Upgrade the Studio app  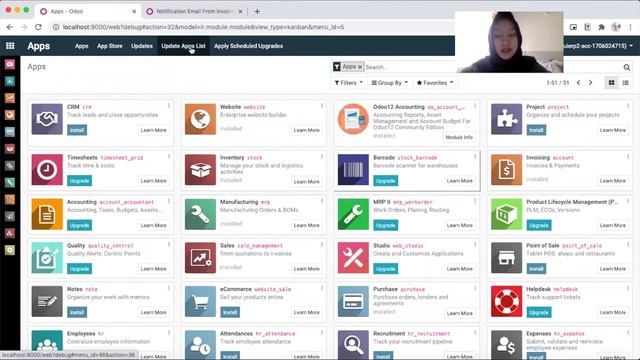[x=385, y=269]
